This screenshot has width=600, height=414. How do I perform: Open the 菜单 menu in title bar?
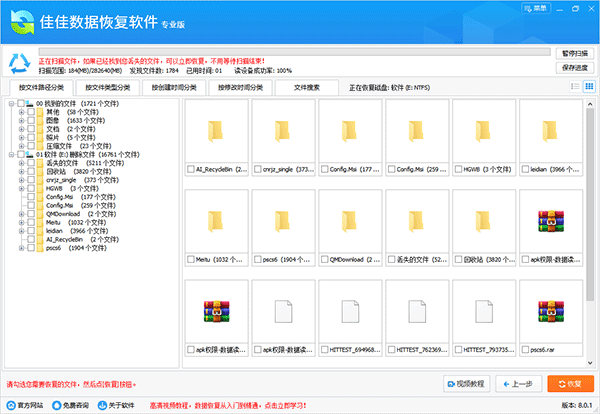click(536, 8)
